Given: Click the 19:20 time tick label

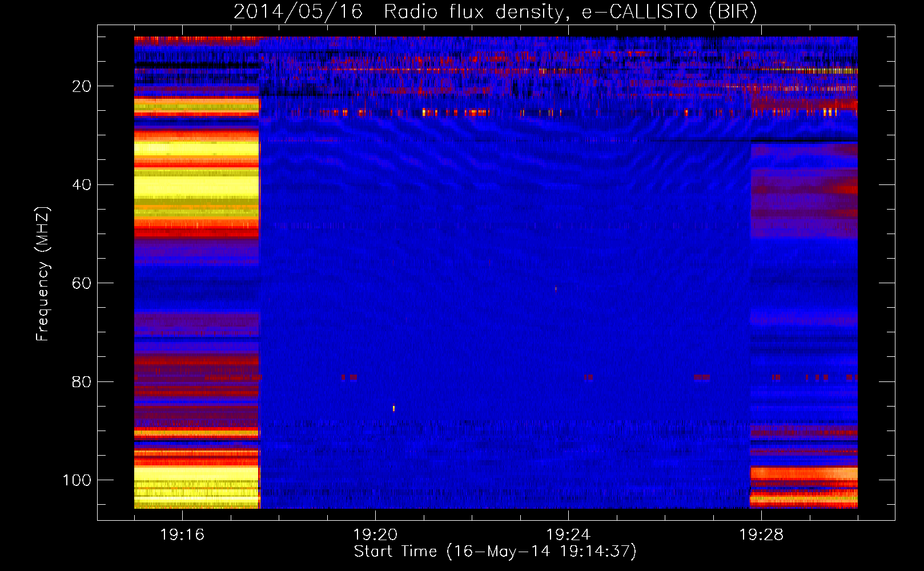Looking at the screenshot, I should (x=375, y=535).
